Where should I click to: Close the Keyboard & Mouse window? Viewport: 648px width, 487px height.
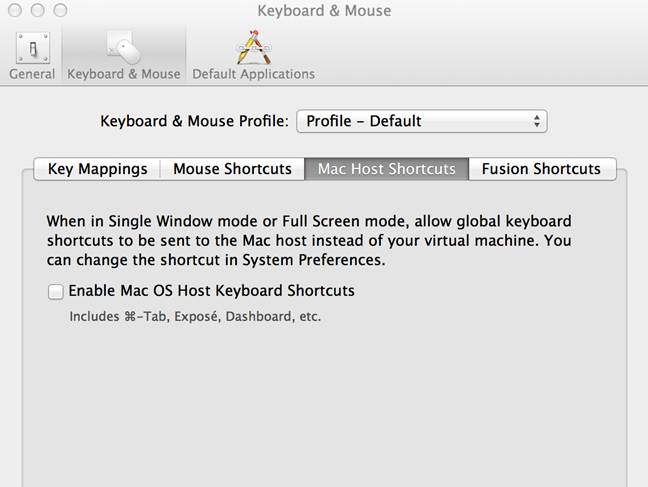16,10
